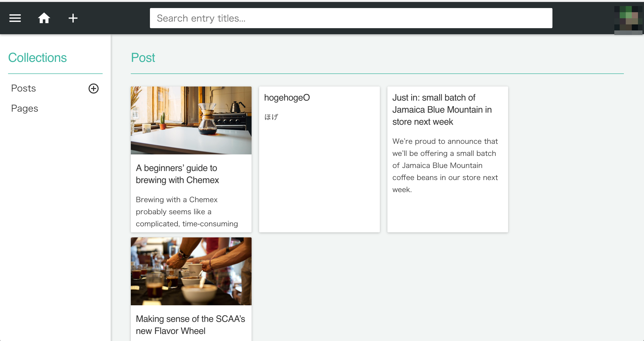Click the 'ほげ' excerpt text
Viewport: 644px width, 341px height.
coord(271,117)
